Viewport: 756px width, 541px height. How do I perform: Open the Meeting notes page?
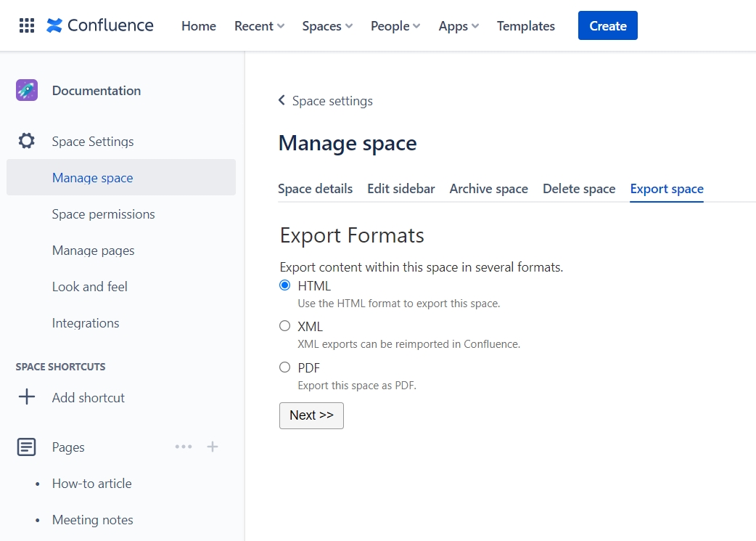92,520
